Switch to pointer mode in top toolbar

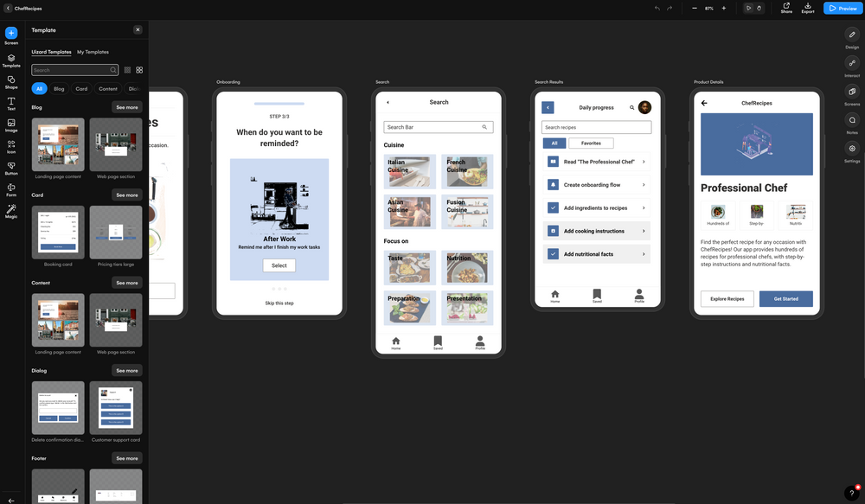click(x=749, y=8)
